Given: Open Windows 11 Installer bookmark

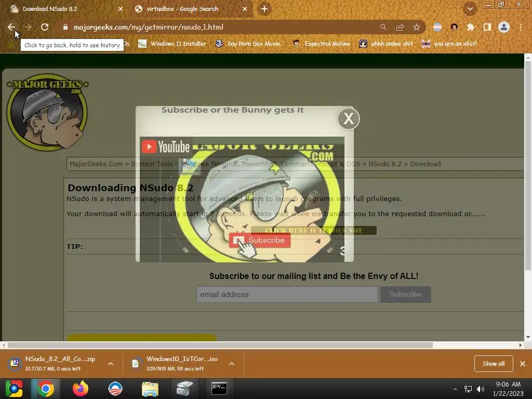Looking at the screenshot, I should pos(172,44).
